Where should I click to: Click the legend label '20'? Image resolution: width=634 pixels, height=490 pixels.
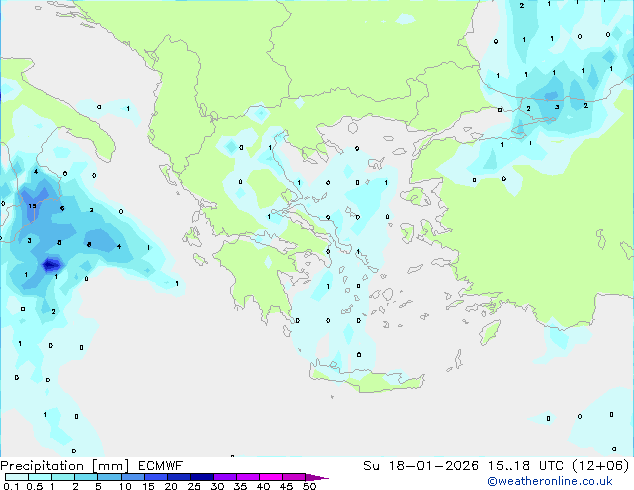171,486
